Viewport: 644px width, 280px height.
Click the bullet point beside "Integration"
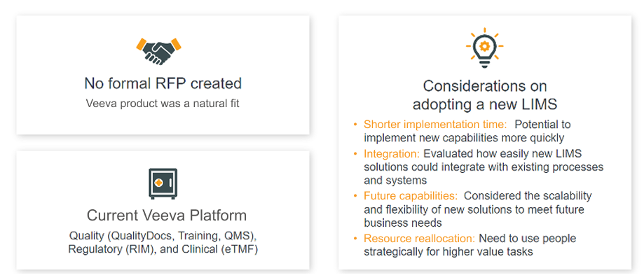[x=356, y=153]
